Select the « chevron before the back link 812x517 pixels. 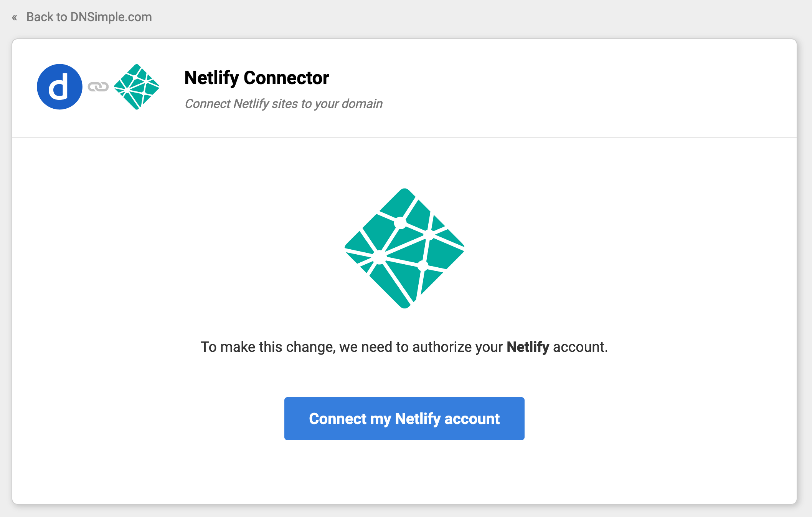point(15,17)
